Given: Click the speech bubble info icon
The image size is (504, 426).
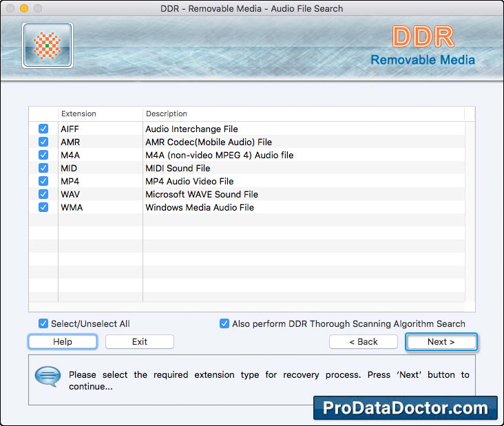Looking at the screenshot, I should (48, 377).
